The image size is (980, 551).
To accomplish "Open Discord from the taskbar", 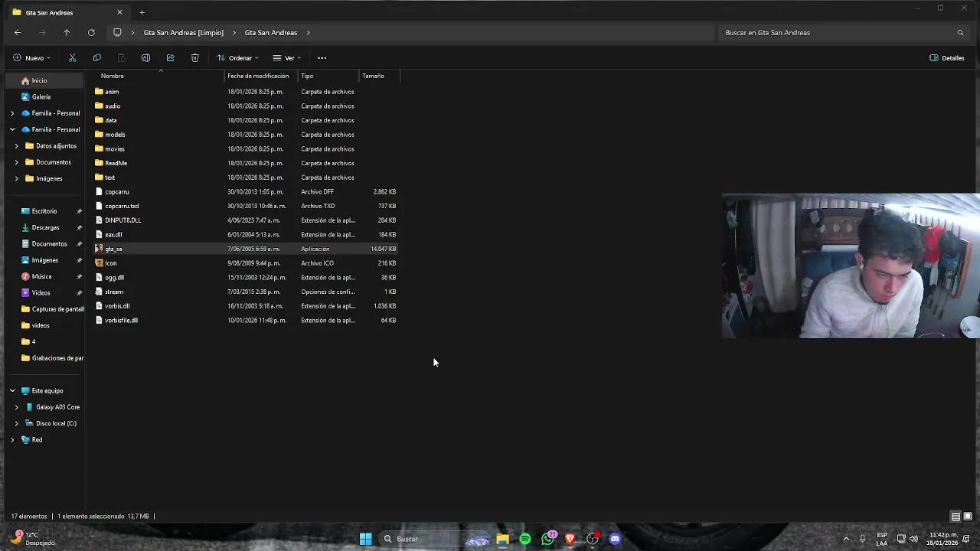I will click(615, 539).
